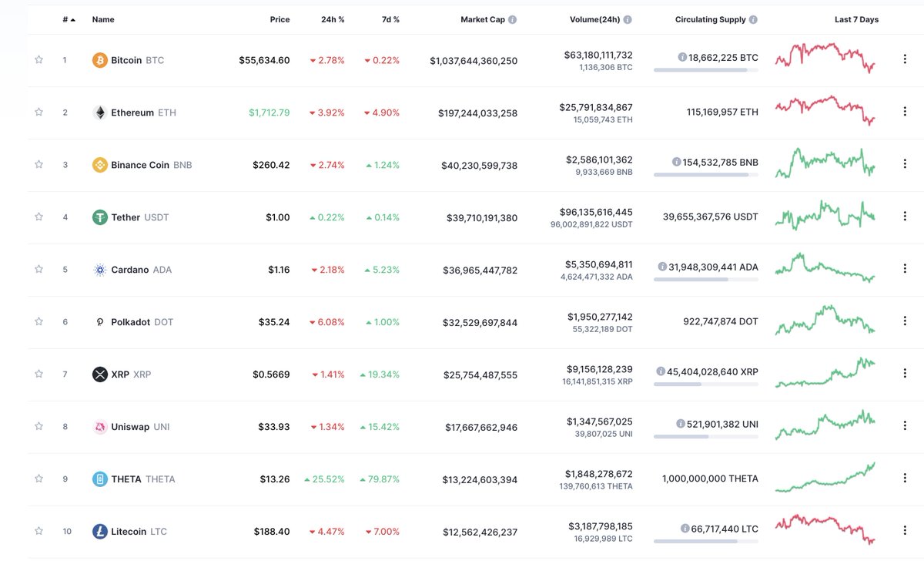924x561 pixels.
Task: Star Ethereum for the watchlist
Action: tap(38, 112)
